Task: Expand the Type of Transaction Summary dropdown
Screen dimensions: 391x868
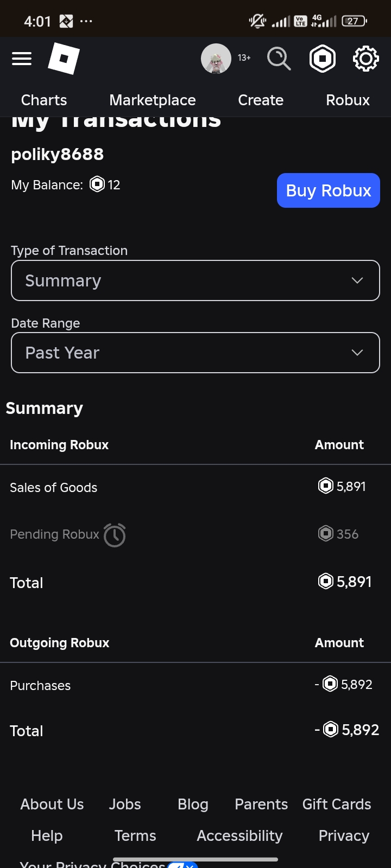Action: (195, 280)
